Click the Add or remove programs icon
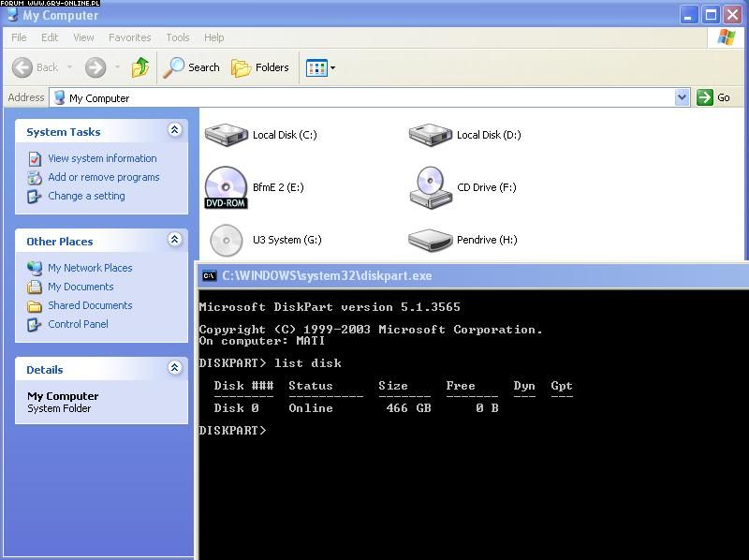 [x=35, y=177]
